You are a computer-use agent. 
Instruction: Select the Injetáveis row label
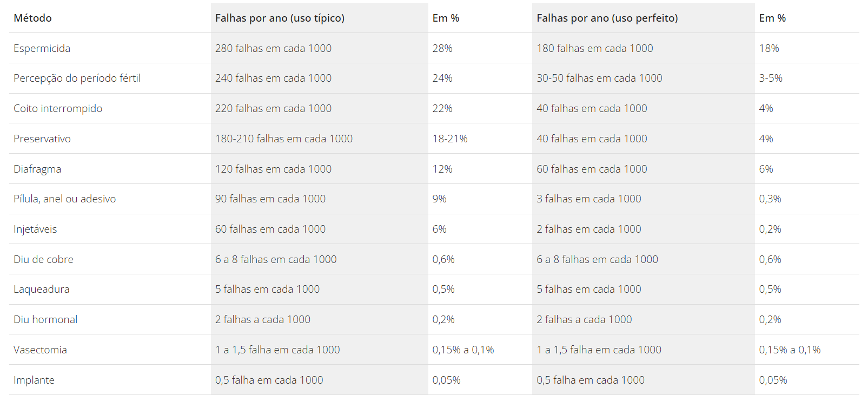(x=35, y=229)
